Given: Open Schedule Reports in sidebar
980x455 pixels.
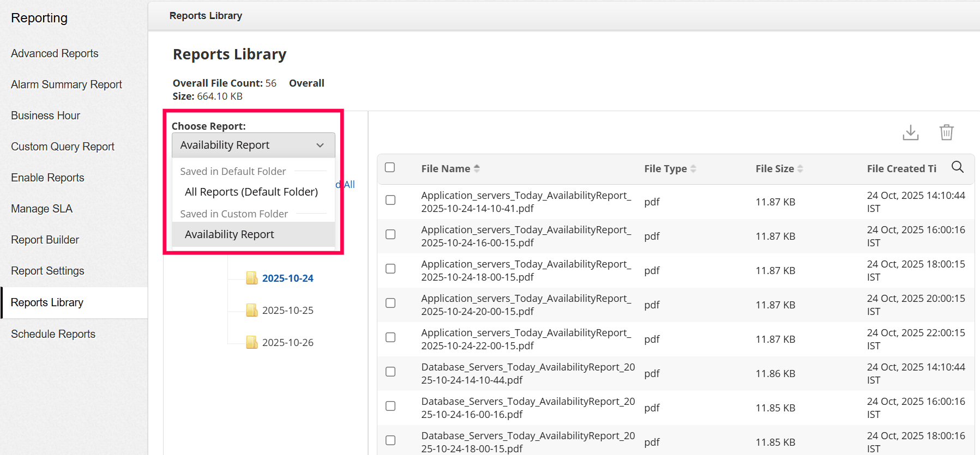Looking at the screenshot, I should [x=53, y=334].
